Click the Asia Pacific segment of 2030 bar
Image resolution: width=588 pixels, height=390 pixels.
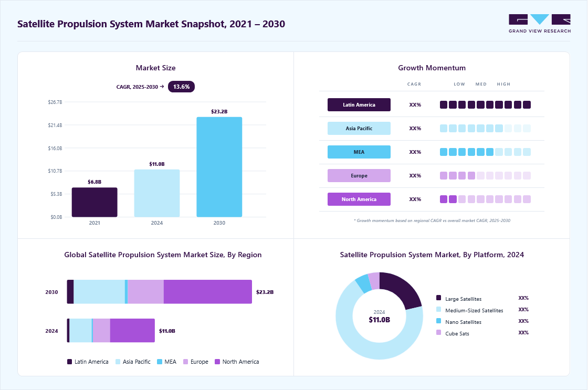tap(99, 292)
